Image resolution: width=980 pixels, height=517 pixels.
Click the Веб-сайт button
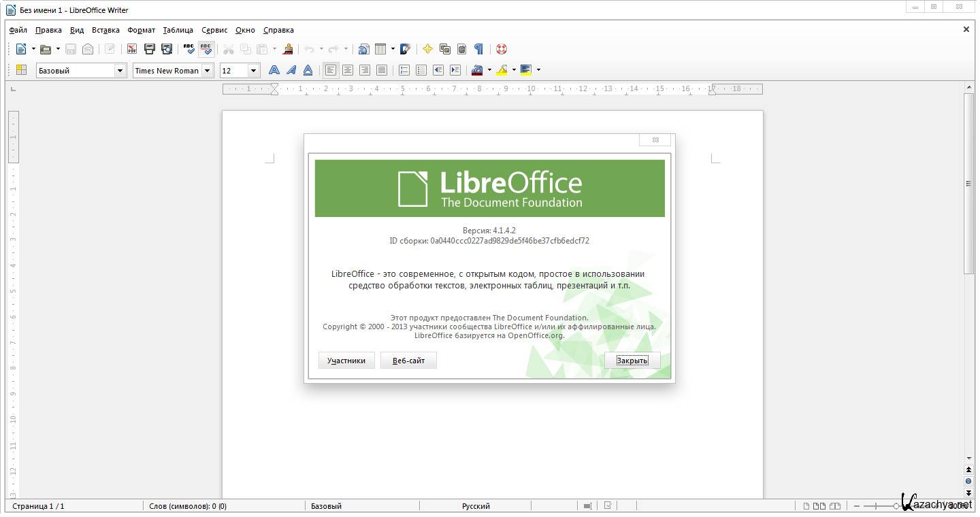point(408,361)
